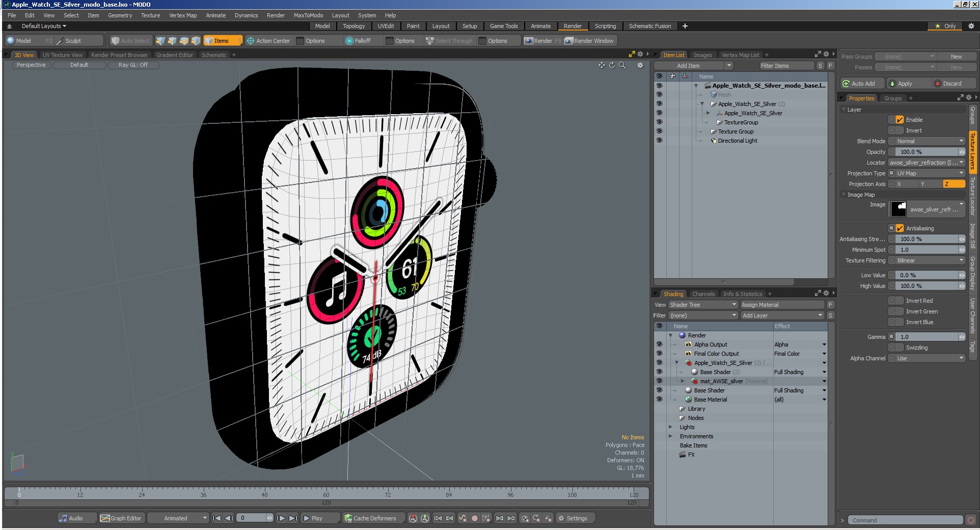Switch to the Channels tab
The width and height of the screenshot is (980, 530).
pyautogui.click(x=703, y=294)
